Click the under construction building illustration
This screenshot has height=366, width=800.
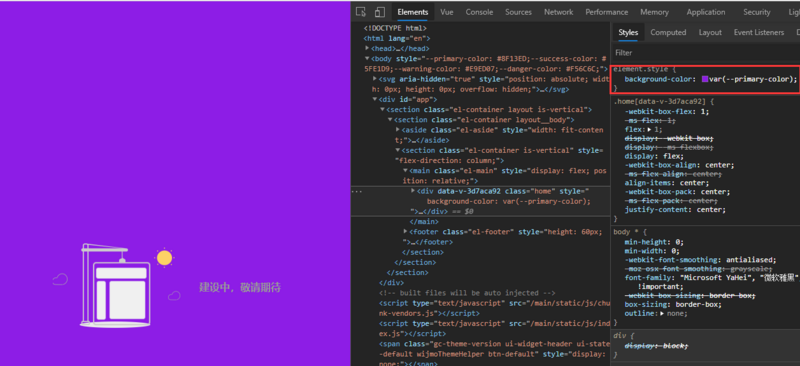coord(116,285)
